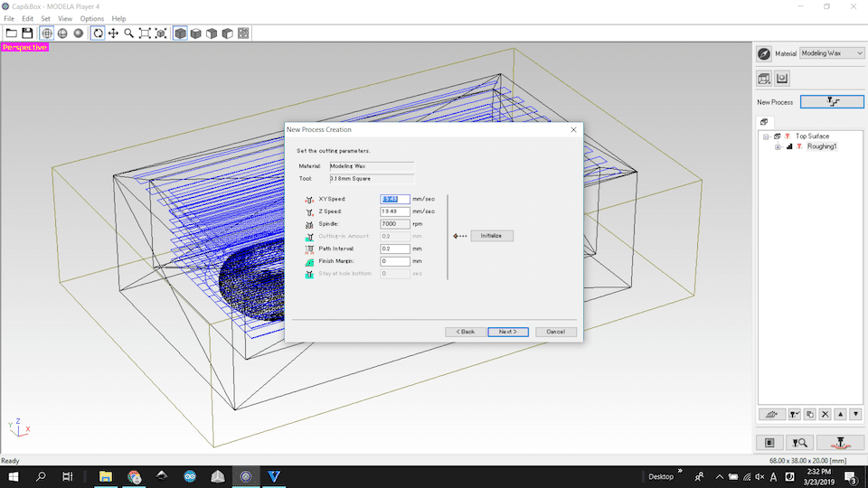Close the New Process Creation dialog with X
Screen dimensions: 868x488
573,129
